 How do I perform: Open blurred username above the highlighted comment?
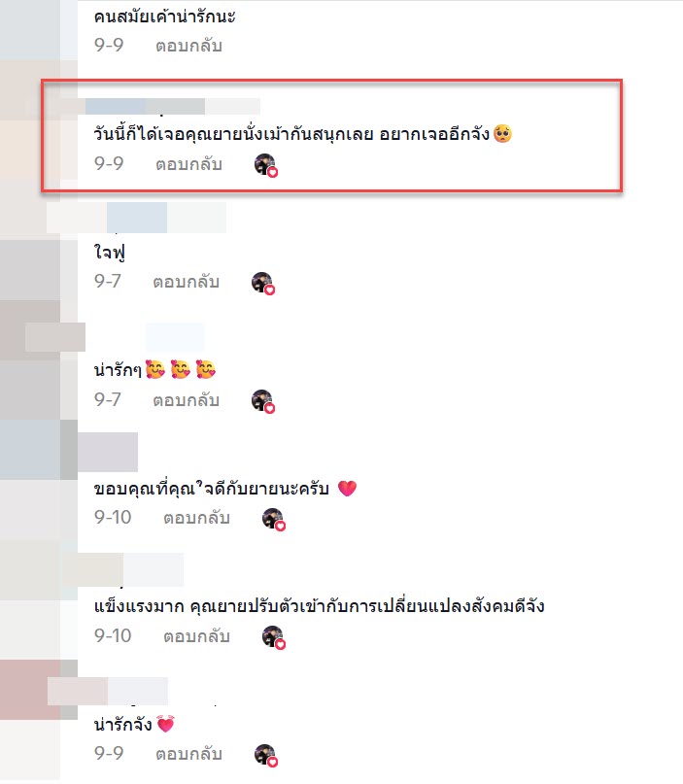173,107
